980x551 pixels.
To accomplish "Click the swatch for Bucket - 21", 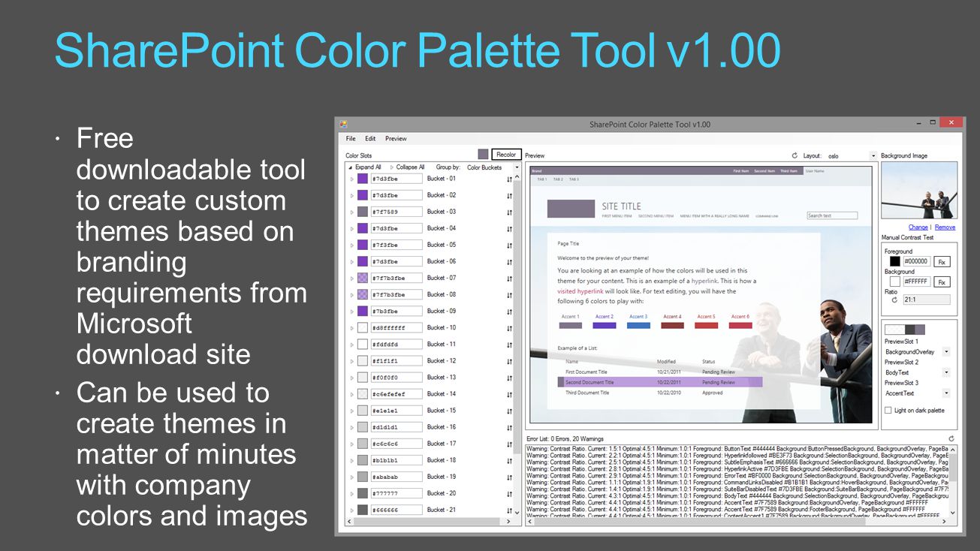I will click(x=363, y=510).
